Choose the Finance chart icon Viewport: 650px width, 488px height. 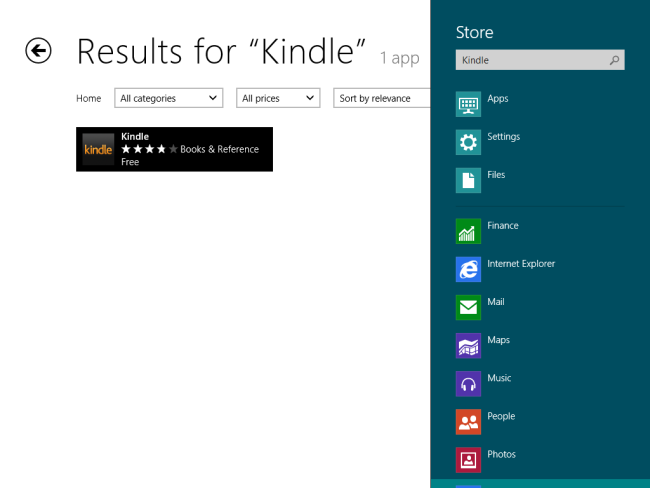coord(468,231)
